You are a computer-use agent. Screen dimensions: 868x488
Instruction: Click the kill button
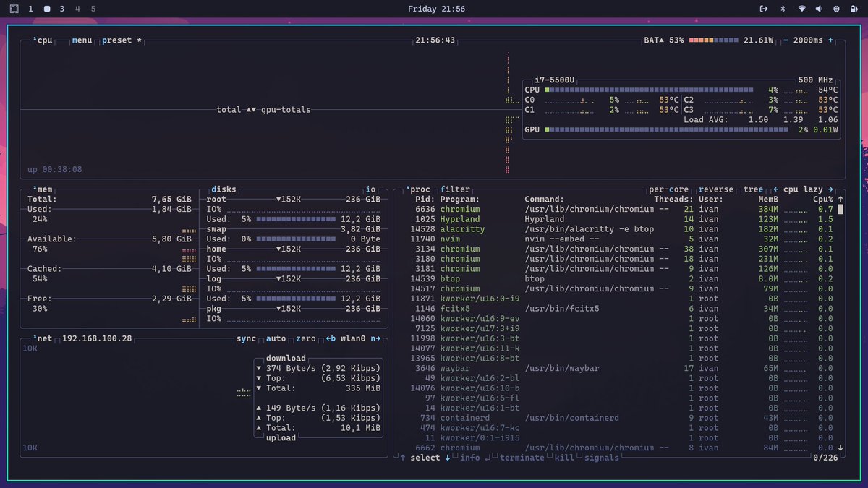pyautogui.click(x=564, y=458)
